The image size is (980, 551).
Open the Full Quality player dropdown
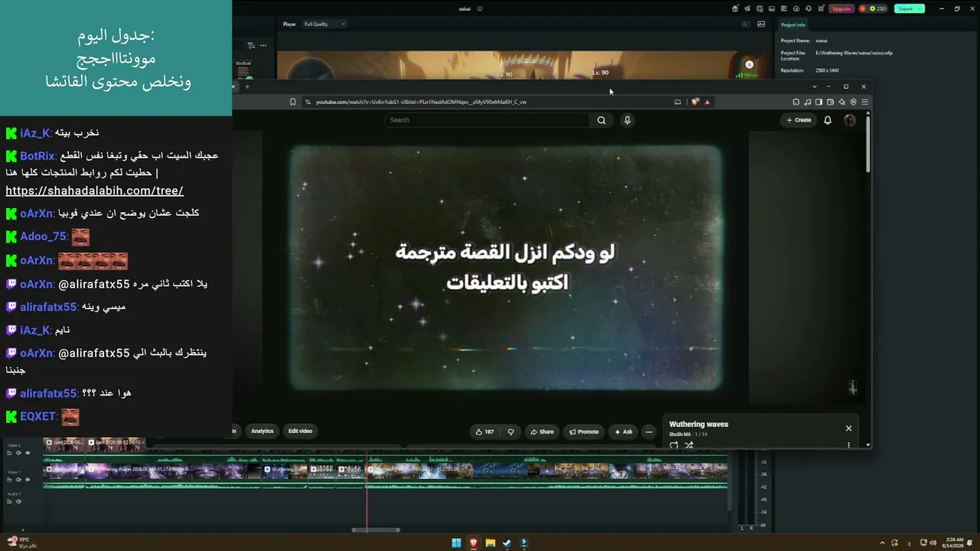[325, 24]
